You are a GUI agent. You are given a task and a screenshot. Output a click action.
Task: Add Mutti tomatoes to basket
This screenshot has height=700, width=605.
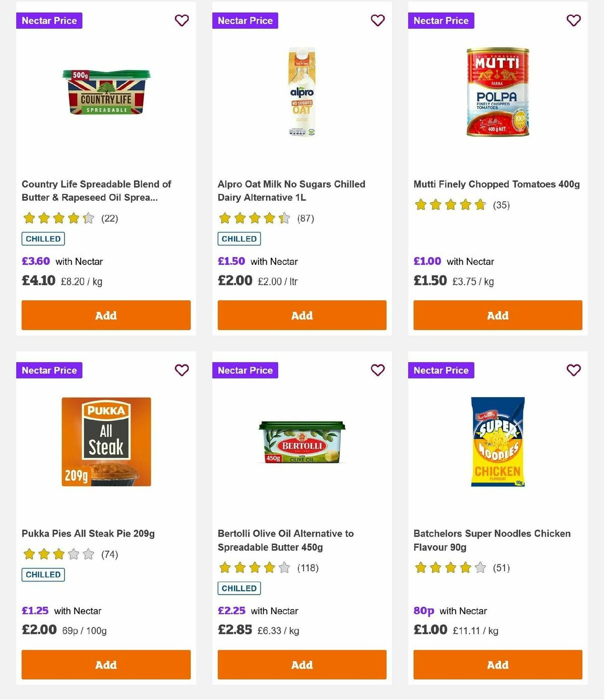[x=497, y=315]
